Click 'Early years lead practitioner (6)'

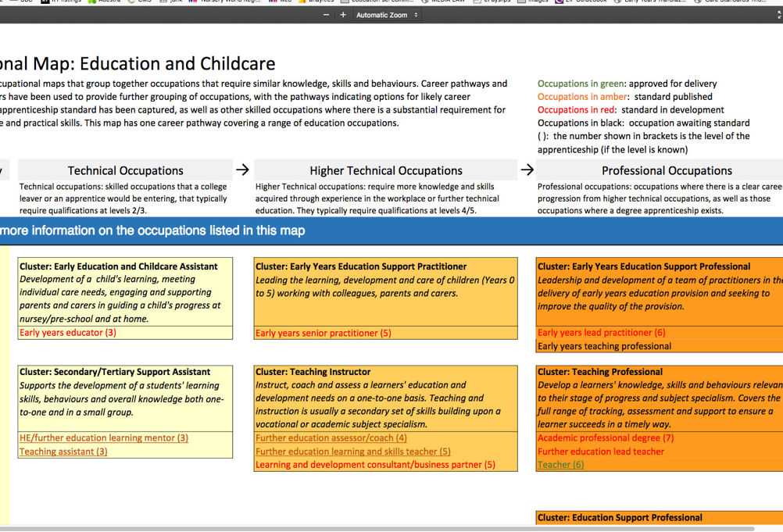pos(601,332)
